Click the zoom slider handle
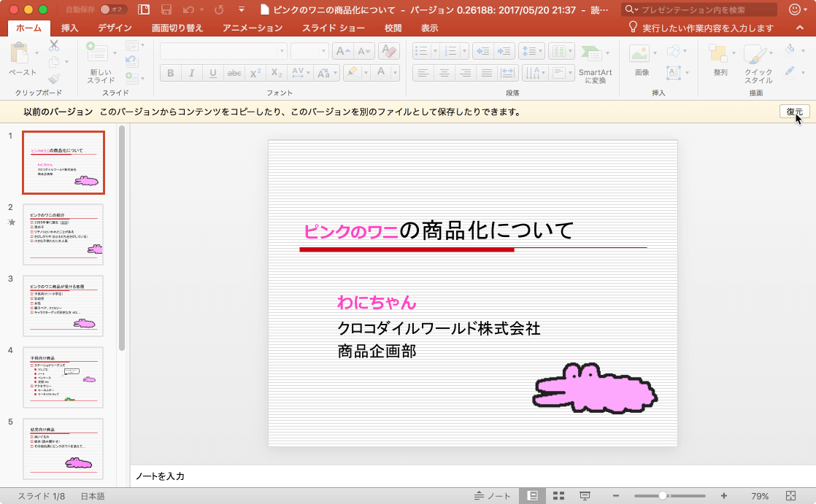The height and width of the screenshot is (504, 816). click(663, 496)
